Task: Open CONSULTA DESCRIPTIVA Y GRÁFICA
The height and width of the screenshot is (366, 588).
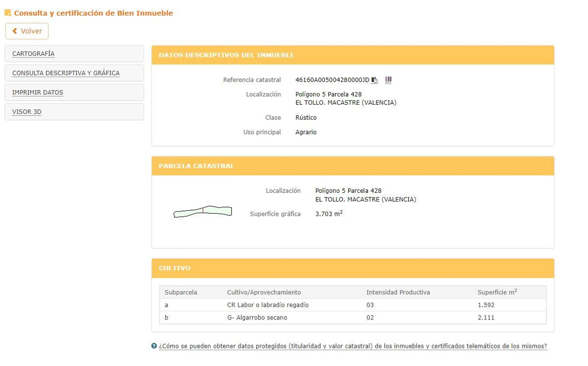Action: [66, 73]
